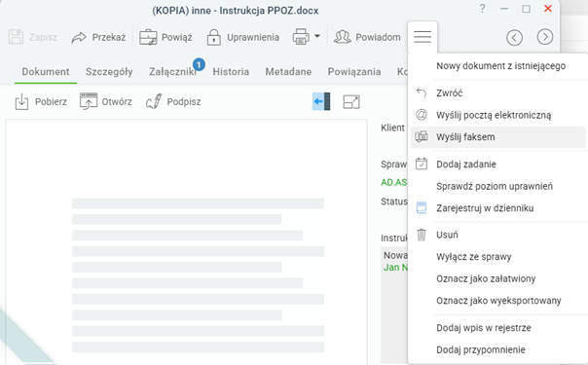Select Oznacz jako wyeksportowany

498,301
